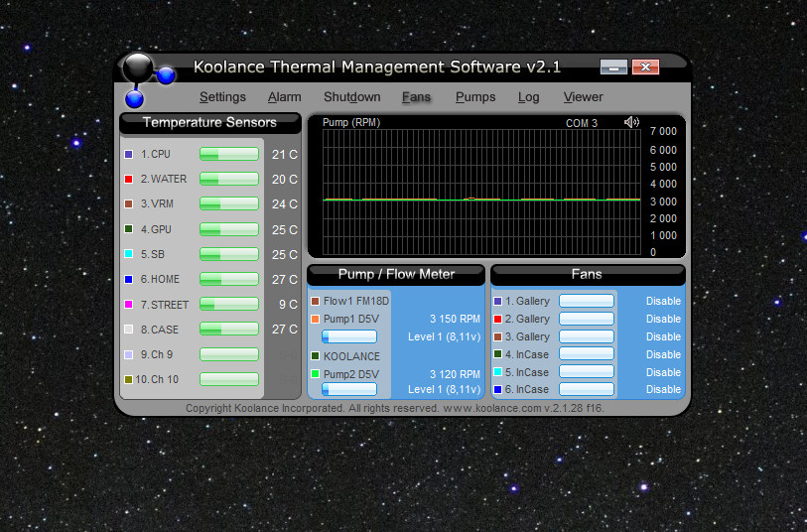This screenshot has width=807, height=532.
Task: Click the STREET sensor magenta square
Action: coord(129,304)
